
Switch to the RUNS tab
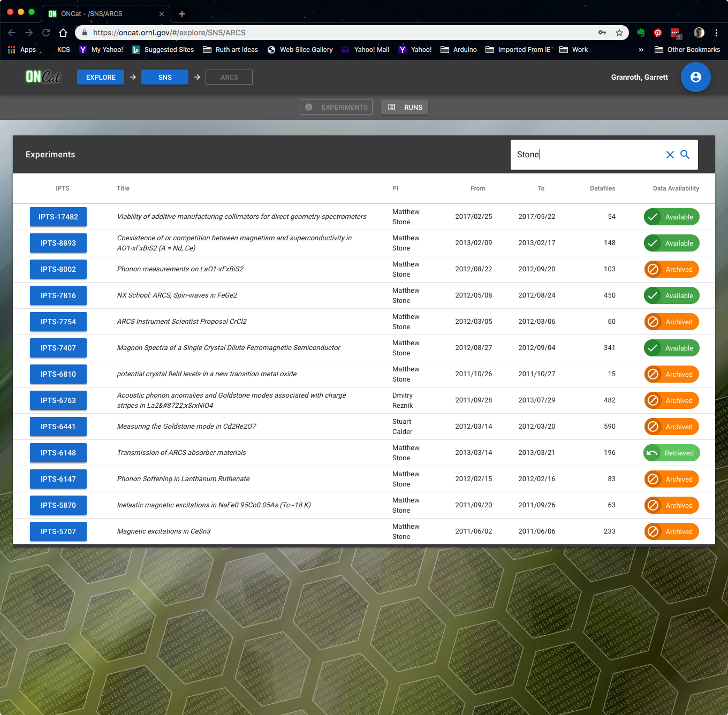pyautogui.click(x=405, y=107)
